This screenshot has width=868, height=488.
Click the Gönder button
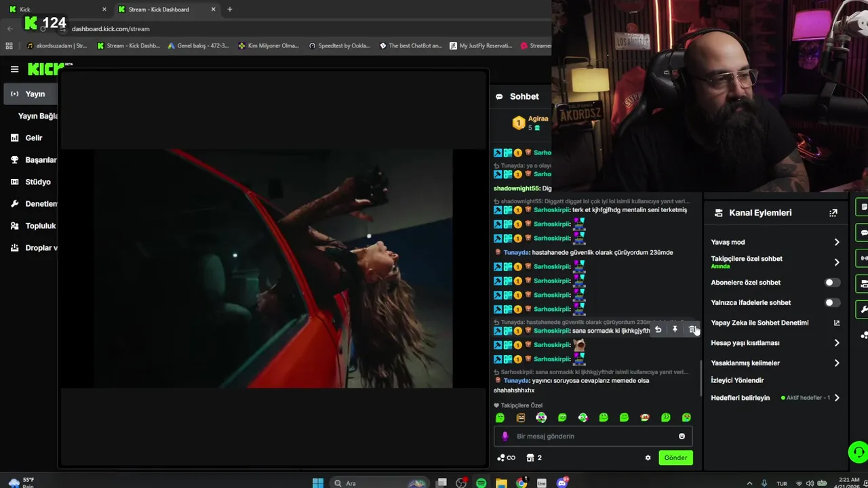675,458
